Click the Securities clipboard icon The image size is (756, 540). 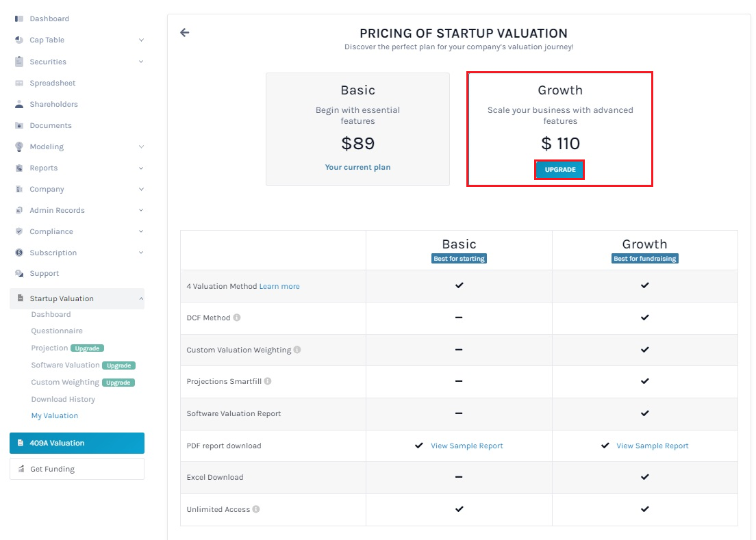click(x=19, y=62)
